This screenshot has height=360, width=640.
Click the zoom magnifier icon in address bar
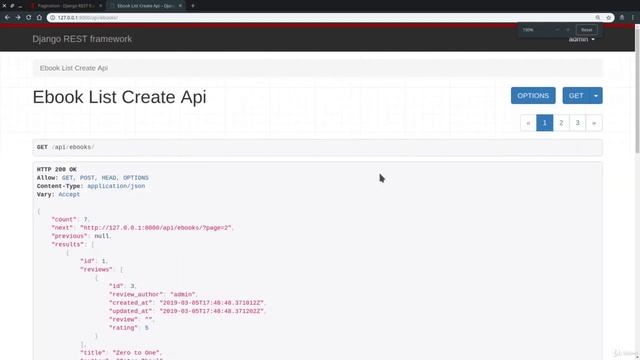(x=598, y=18)
